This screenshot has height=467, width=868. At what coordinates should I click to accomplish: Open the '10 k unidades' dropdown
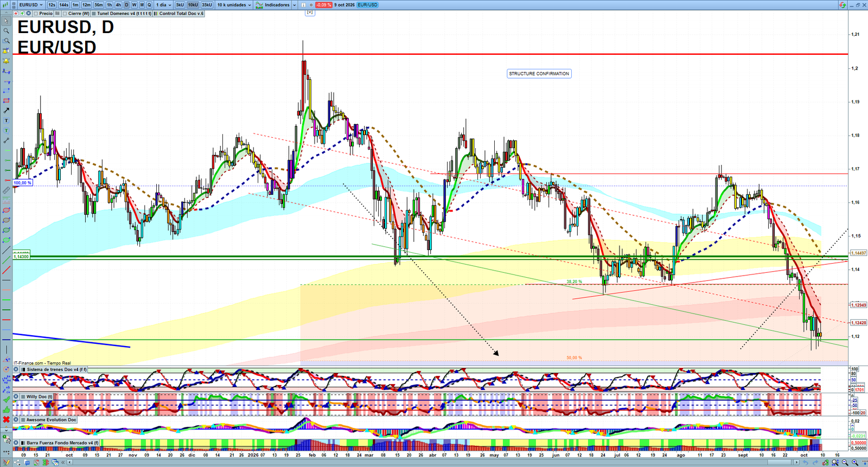[x=234, y=5]
